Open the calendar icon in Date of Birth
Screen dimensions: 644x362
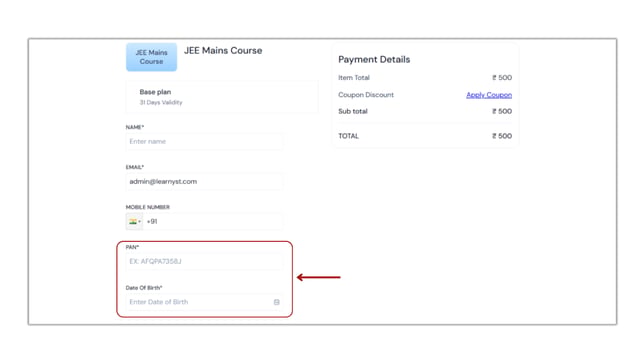[x=276, y=302]
